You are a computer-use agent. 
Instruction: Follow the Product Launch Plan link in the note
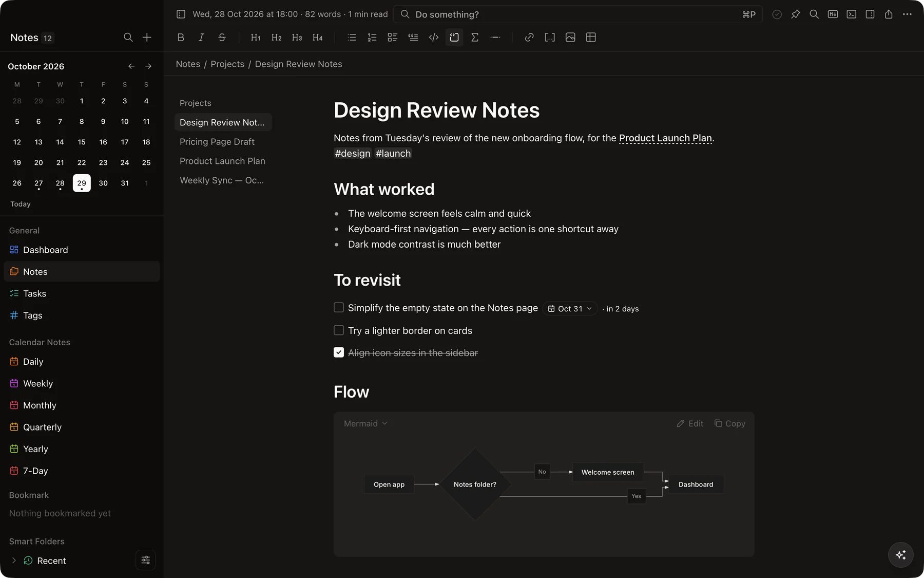click(x=665, y=138)
